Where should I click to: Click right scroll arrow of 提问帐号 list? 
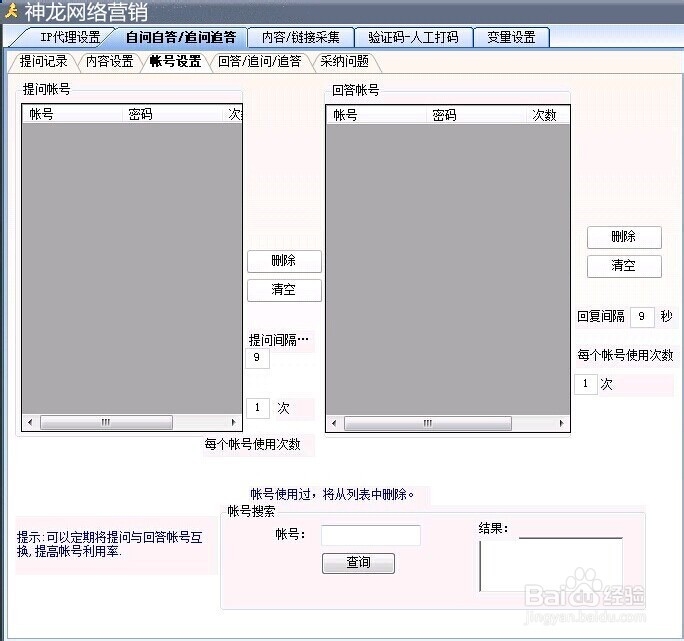pos(233,422)
